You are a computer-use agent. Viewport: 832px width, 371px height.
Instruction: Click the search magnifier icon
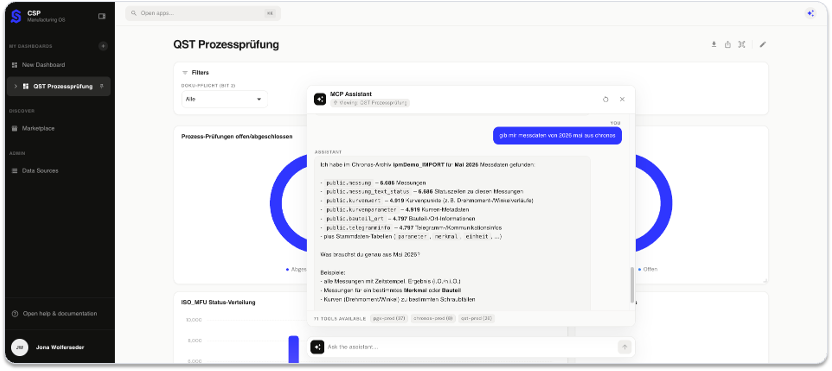coord(133,13)
